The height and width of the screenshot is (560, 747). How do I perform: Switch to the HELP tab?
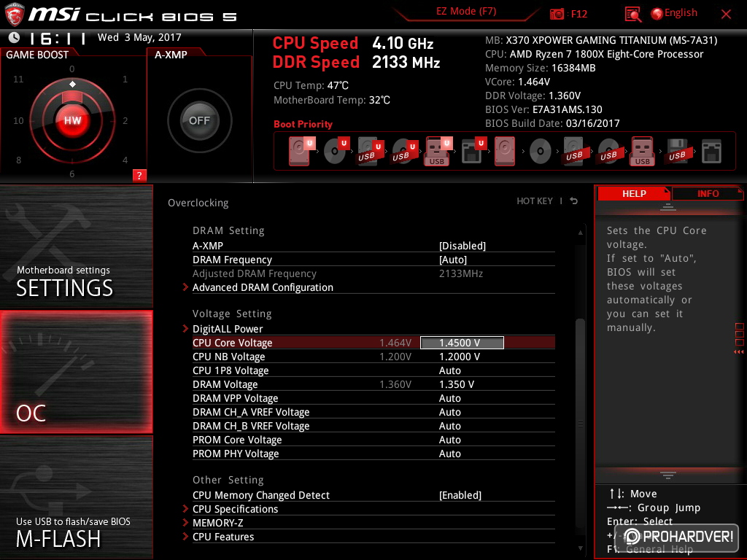(634, 193)
